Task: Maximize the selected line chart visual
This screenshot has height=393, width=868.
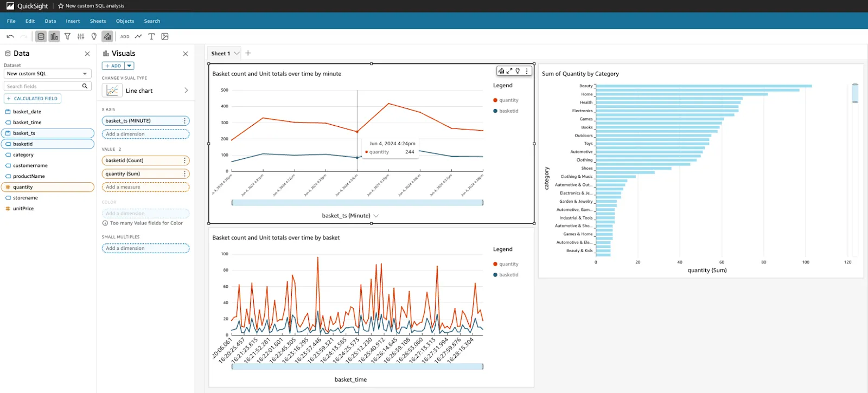Action: point(509,71)
